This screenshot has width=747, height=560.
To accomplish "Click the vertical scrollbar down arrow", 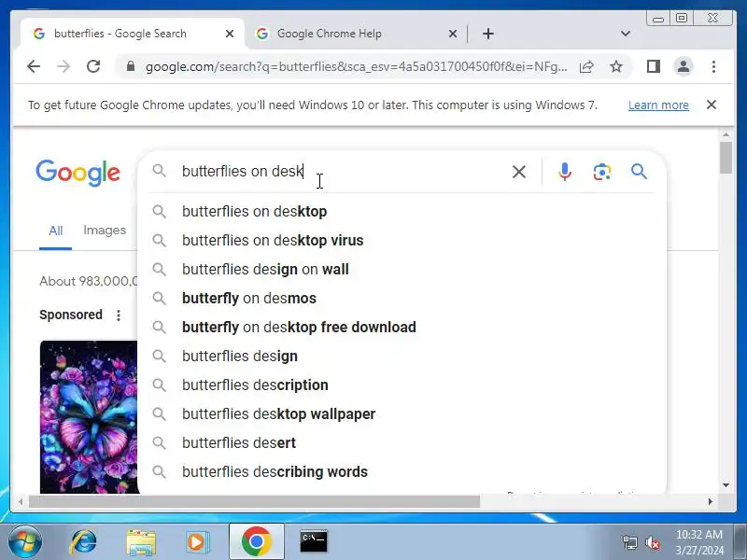I will pyautogui.click(x=726, y=485).
